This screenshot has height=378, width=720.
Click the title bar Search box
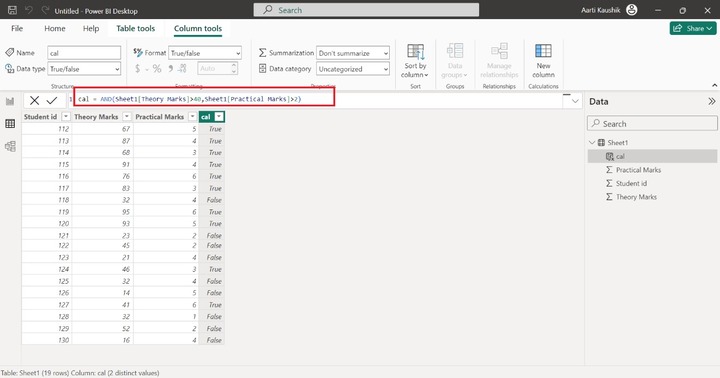point(366,10)
